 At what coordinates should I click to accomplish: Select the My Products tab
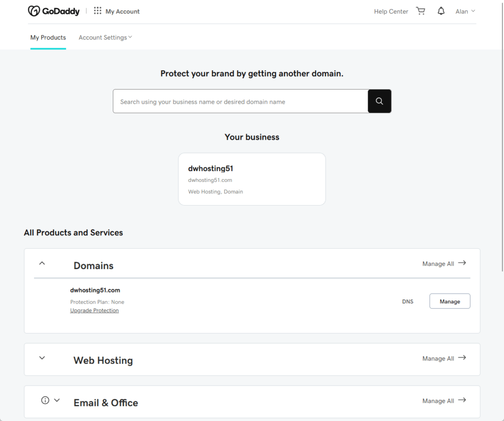pos(48,37)
